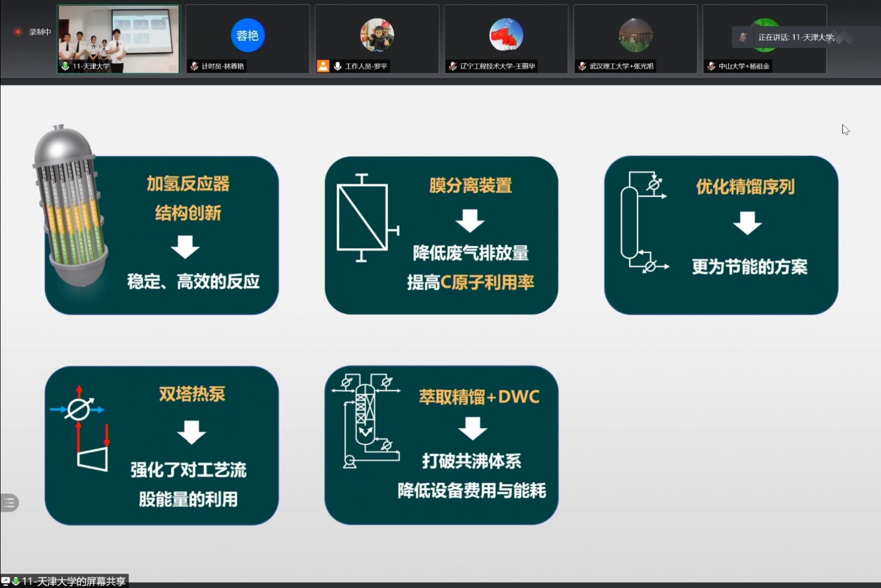Select the 工作人员-罗平 participant avatar
This screenshot has height=588, width=881.
point(377,35)
